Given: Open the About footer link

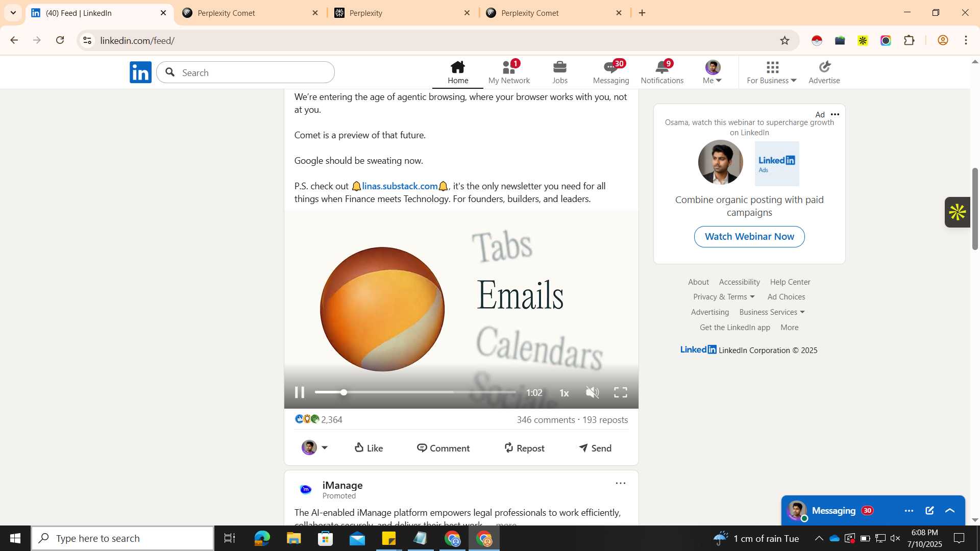Looking at the screenshot, I should pyautogui.click(x=698, y=282).
